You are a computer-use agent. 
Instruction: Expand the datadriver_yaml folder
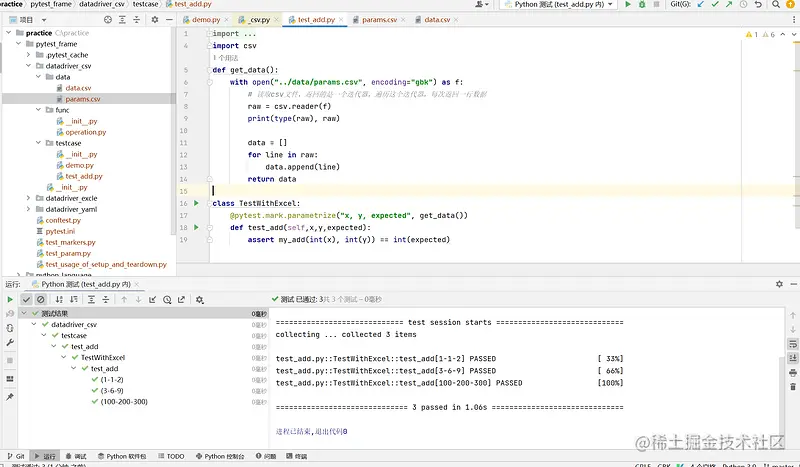(28, 209)
